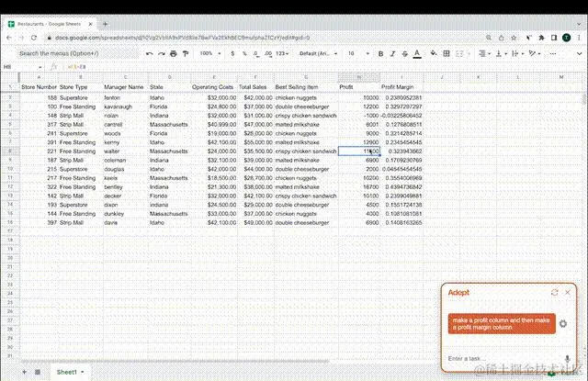Click the cell name box

[22, 67]
